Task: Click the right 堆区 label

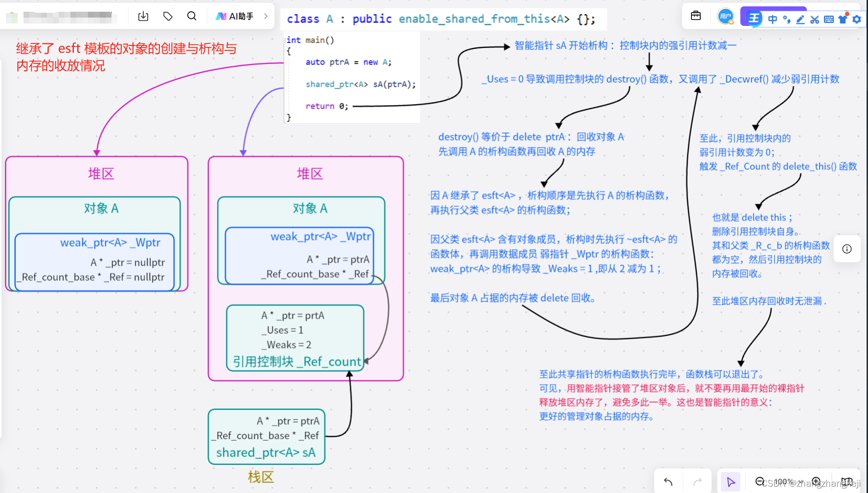Action: click(x=310, y=173)
